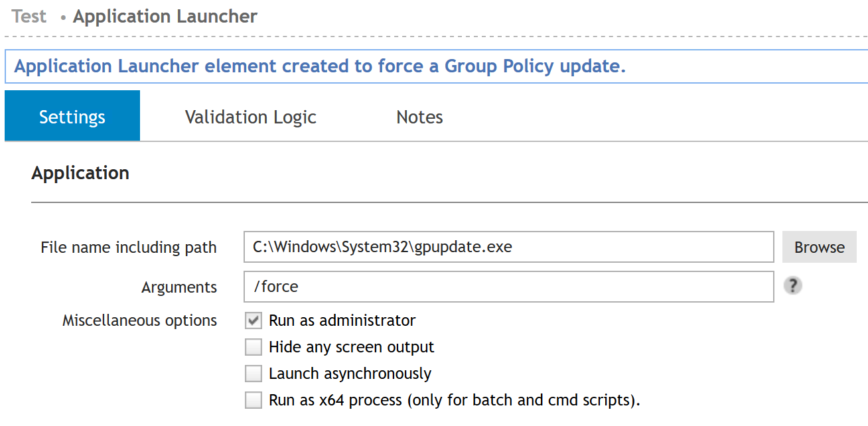Click the Application section heading
The width and height of the screenshot is (868, 426).
click(80, 173)
